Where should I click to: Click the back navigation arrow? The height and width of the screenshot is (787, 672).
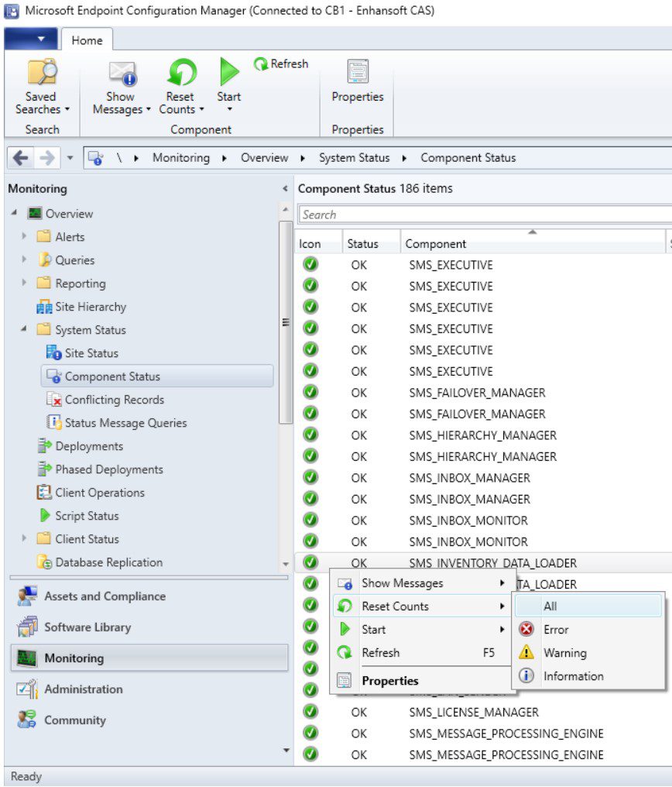point(21,158)
